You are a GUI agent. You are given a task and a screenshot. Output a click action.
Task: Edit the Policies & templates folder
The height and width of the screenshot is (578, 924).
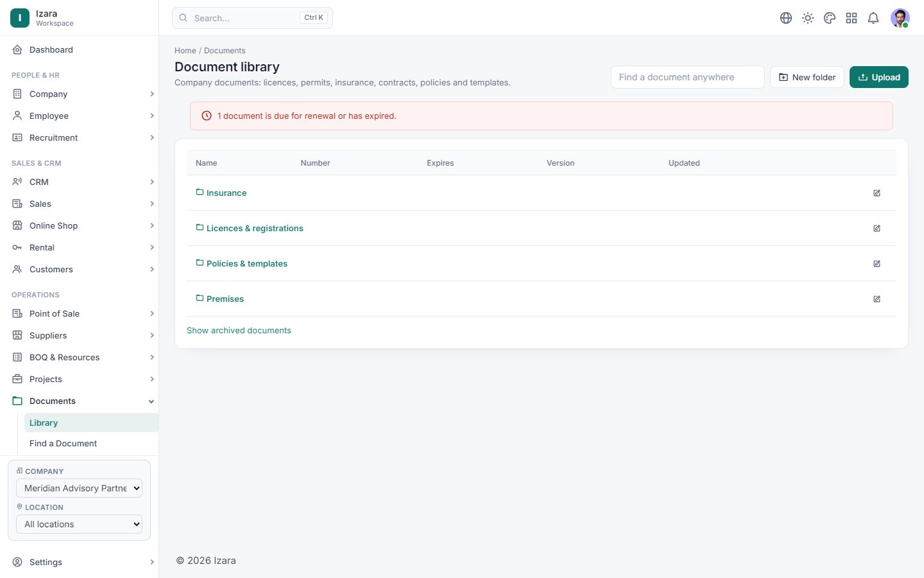tap(877, 263)
